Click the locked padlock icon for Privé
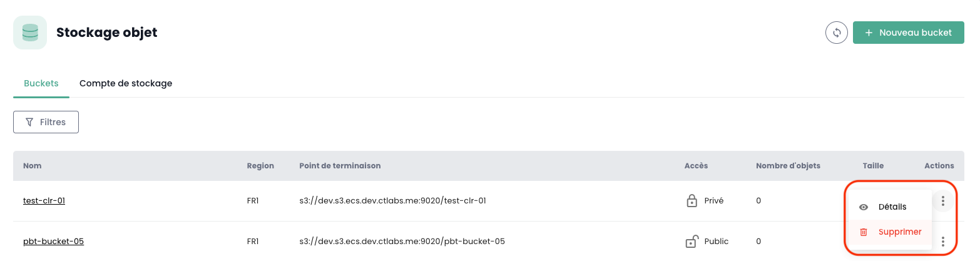The image size is (980, 261). pyautogui.click(x=692, y=201)
